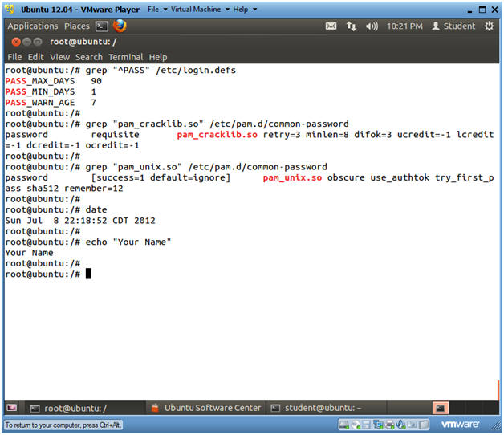504x435 pixels.
Task: Click the 'Your Name' echo output line
Action: 29,253
